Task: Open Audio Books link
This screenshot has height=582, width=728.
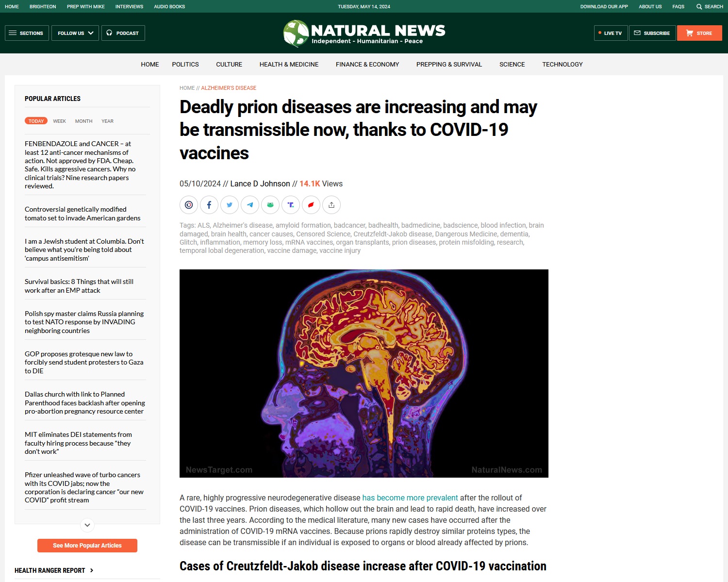Action: click(x=169, y=6)
